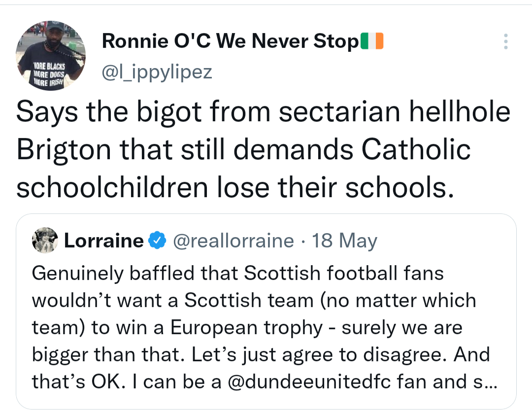
Task: Click Lorraine's blue verified badge
Action: click(158, 240)
